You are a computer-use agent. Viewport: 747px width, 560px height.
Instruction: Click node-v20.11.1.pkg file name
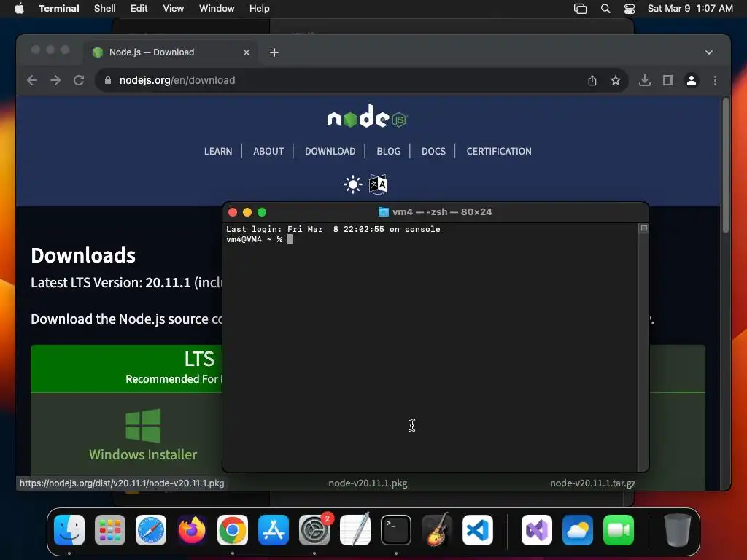click(x=368, y=483)
